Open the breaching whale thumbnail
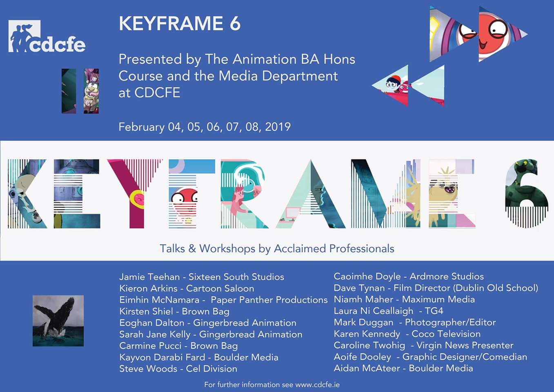Image resolution: width=554 pixels, height=392 pixels. click(x=58, y=321)
